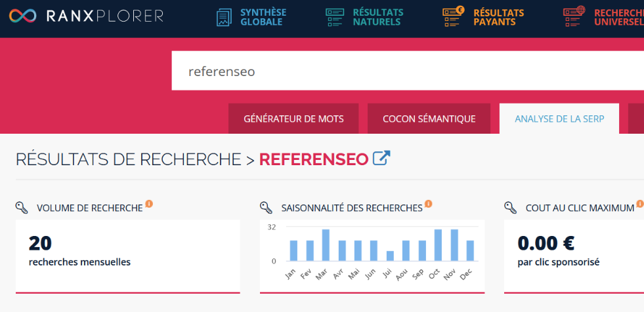Click the magnifier icon beside Saisonnalité des recherches
The height and width of the screenshot is (312, 644).
point(266,207)
